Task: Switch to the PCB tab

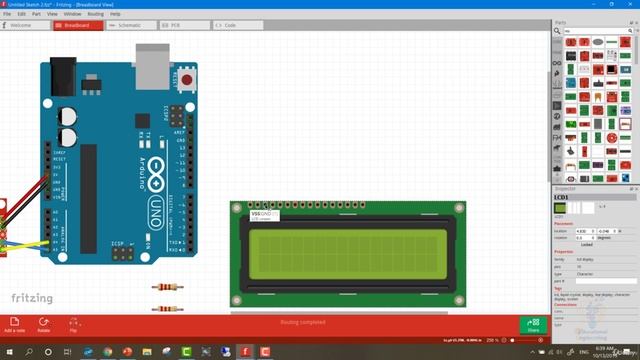Action: click(x=184, y=25)
